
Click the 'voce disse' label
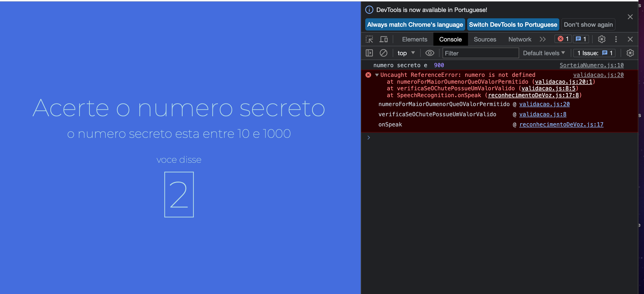179,160
